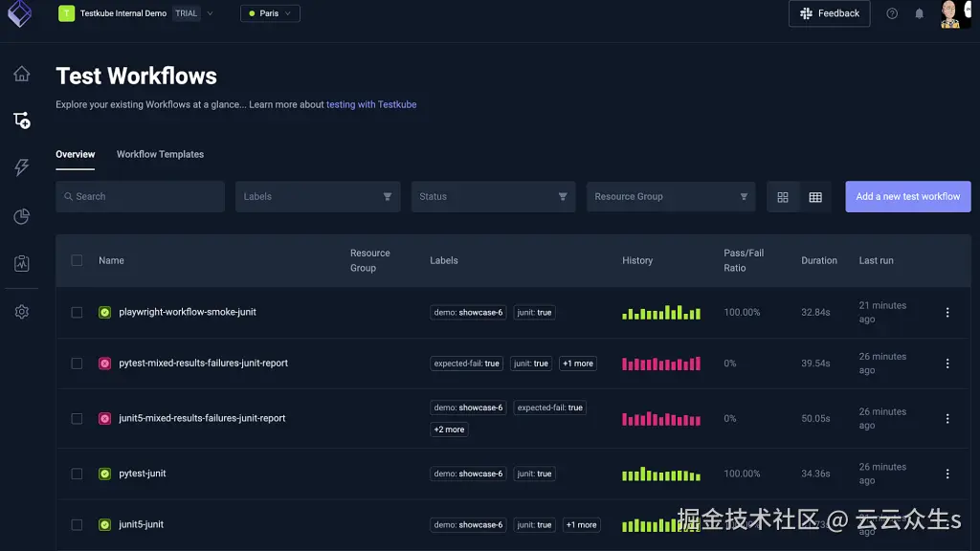This screenshot has width=980, height=551.
Task: Open the clipboard status report sidebar icon
Action: (21, 263)
